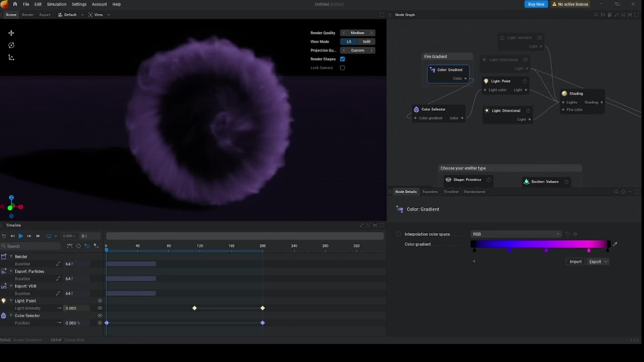Click the restart simulation icon in the timeline
This screenshot has height=362, width=644.
click(4, 236)
